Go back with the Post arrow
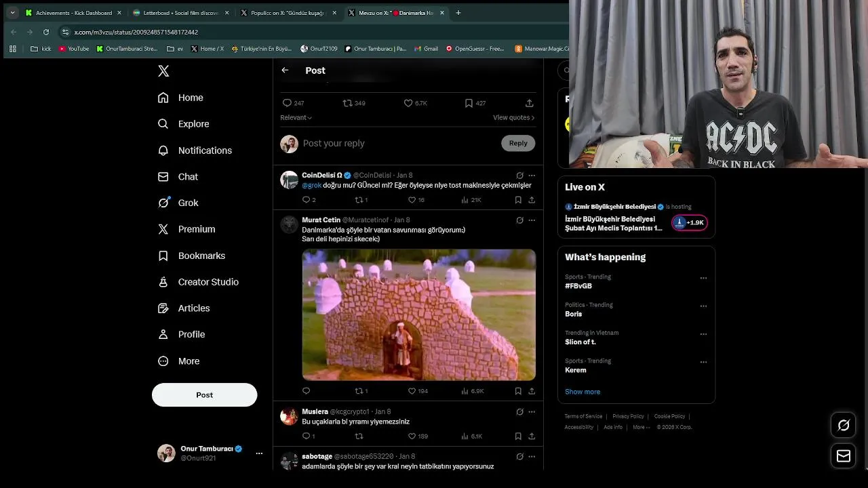 (285, 70)
